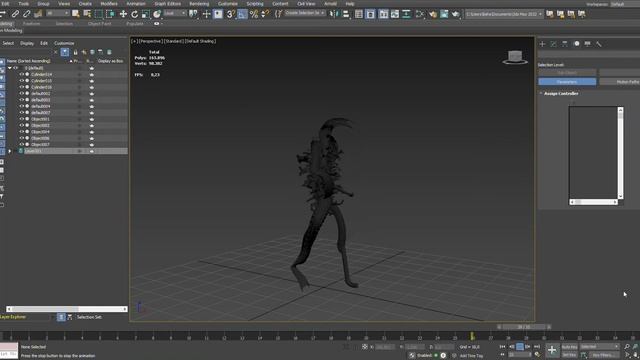
Task: Click the Unlink selection icon
Action: [x=27, y=14]
